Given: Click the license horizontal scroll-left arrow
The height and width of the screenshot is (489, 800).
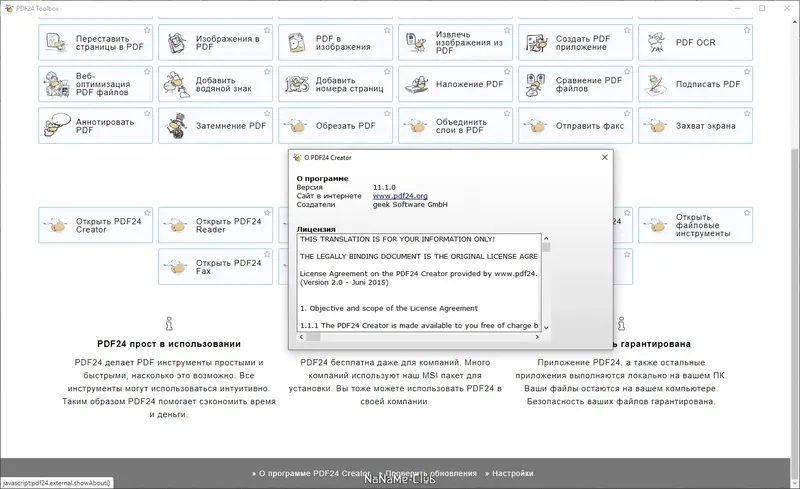Looking at the screenshot, I should pyautogui.click(x=301, y=337).
